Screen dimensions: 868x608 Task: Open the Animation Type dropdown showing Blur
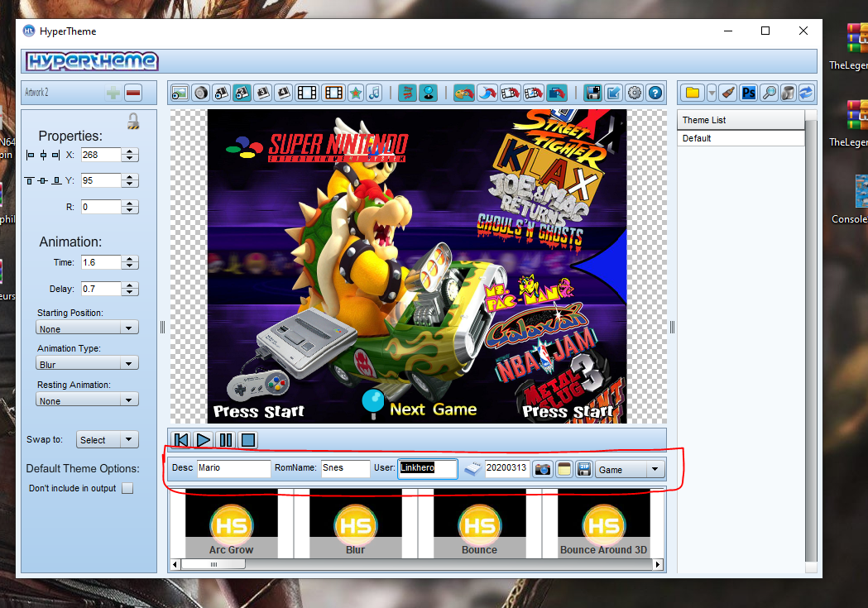tap(88, 364)
